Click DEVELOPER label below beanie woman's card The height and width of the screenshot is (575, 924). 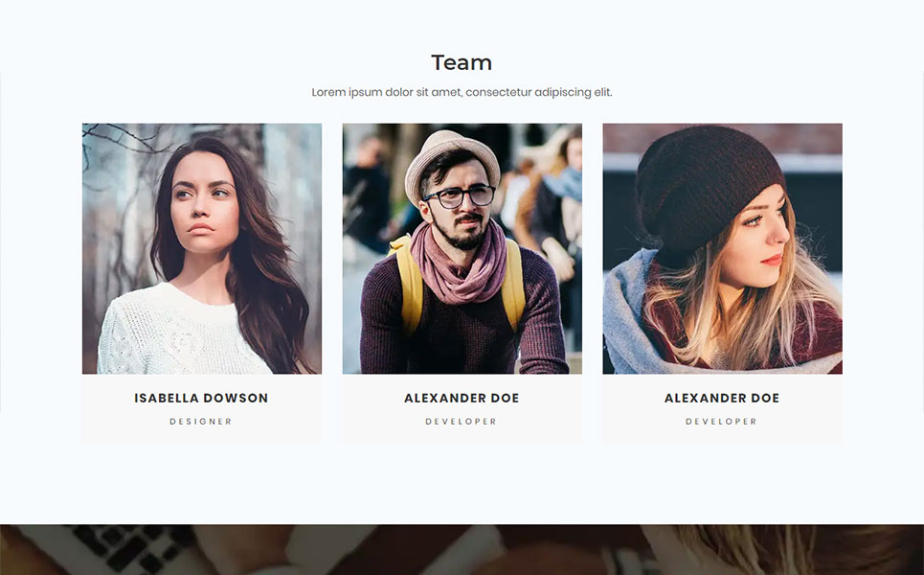[722, 422]
